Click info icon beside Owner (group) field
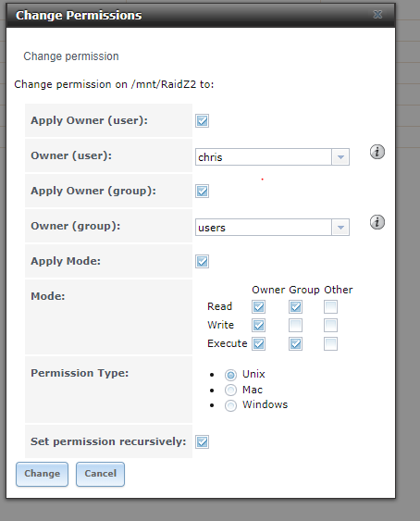The width and height of the screenshot is (420, 521). [377, 222]
